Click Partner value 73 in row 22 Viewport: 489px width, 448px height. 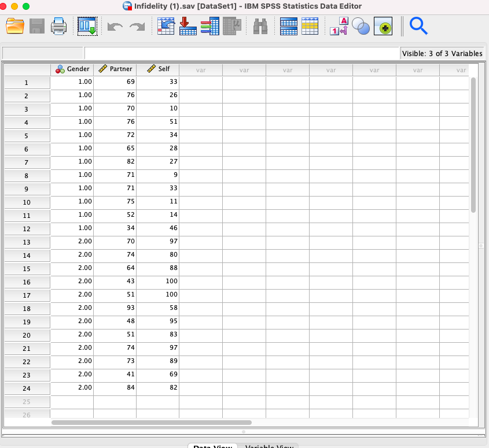point(115,361)
